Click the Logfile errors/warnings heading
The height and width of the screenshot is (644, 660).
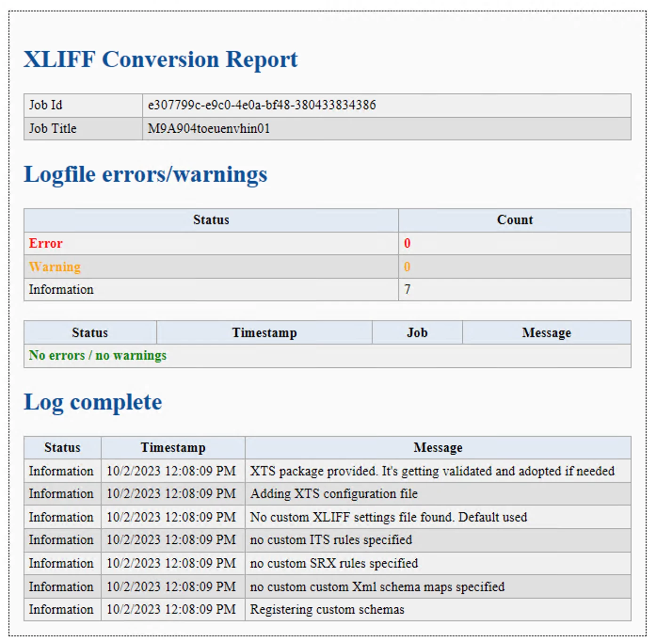[145, 175]
